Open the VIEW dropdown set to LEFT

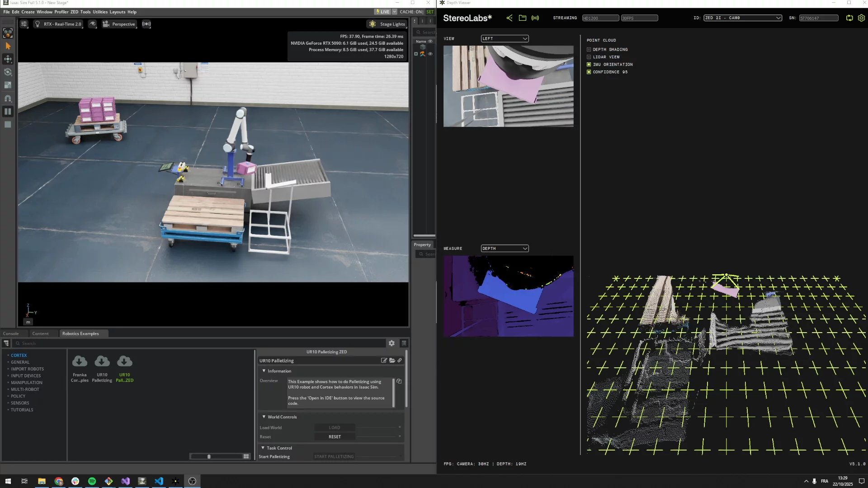[505, 38]
